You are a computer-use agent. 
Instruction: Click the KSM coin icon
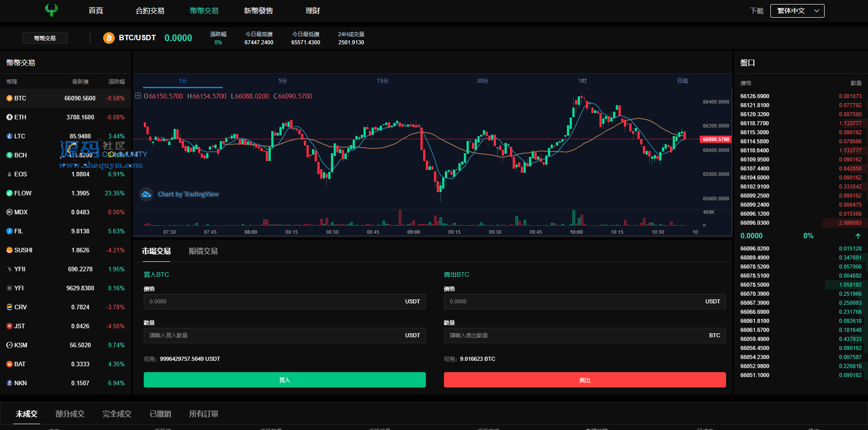click(x=9, y=345)
